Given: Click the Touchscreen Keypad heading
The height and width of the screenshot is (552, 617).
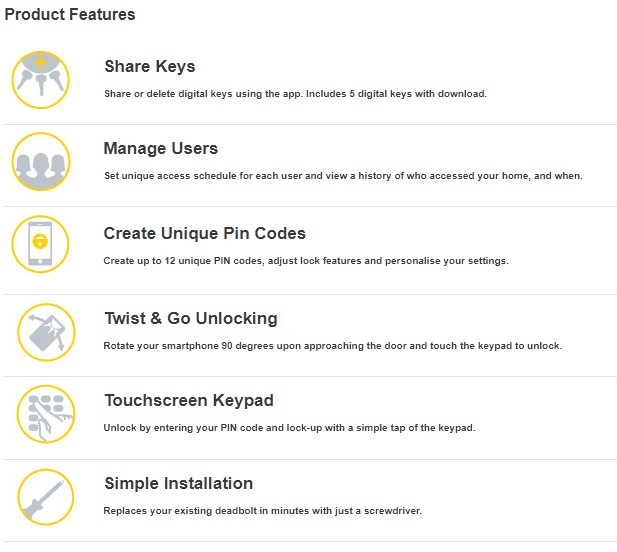Looking at the screenshot, I should tap(189, 401).
